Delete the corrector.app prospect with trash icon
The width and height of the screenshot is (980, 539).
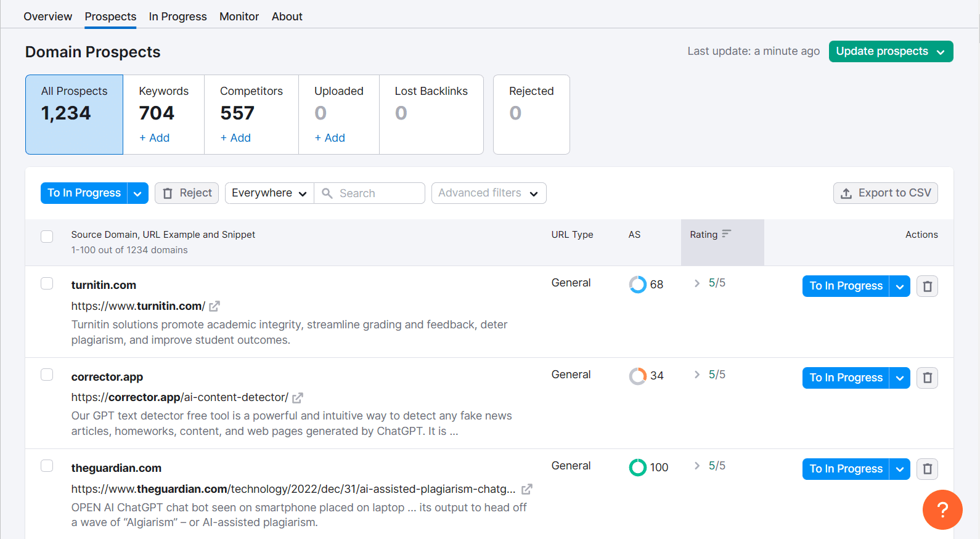coord(927,378)
